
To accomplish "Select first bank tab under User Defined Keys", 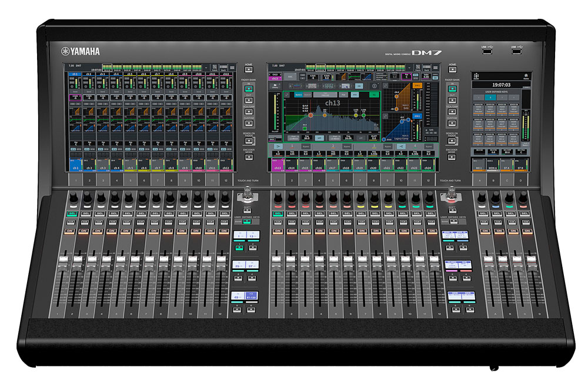I will (x=479, y=98).
